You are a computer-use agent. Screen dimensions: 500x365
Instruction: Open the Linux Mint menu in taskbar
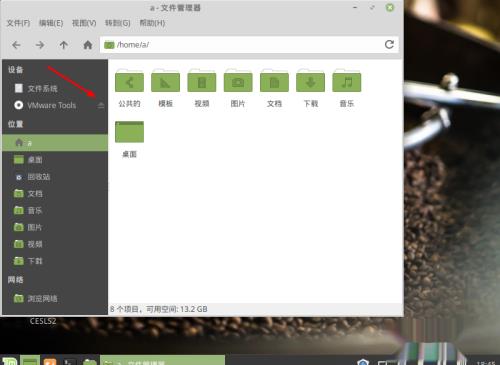click(x=10, y=361)
